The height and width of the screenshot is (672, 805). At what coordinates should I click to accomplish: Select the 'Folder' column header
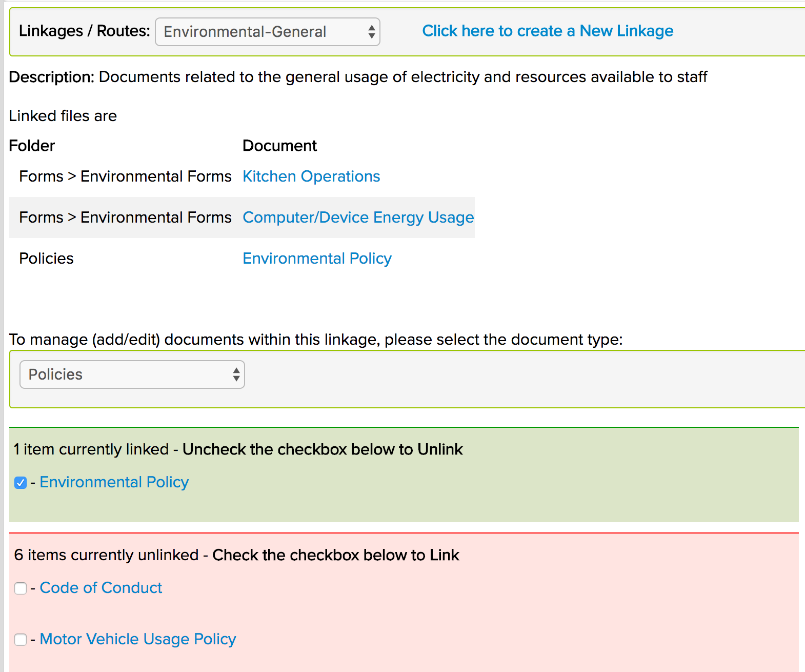click(32, 146)
